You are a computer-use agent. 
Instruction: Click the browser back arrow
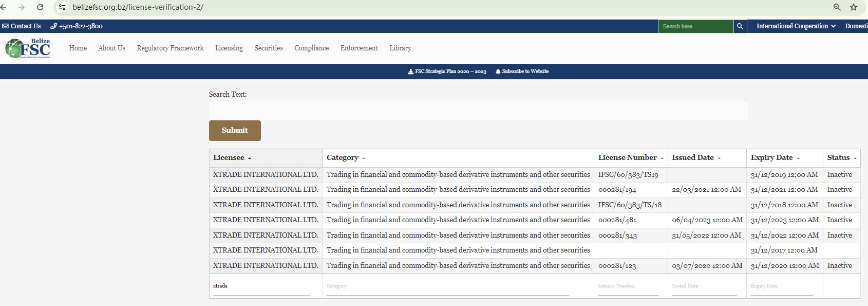4,7
